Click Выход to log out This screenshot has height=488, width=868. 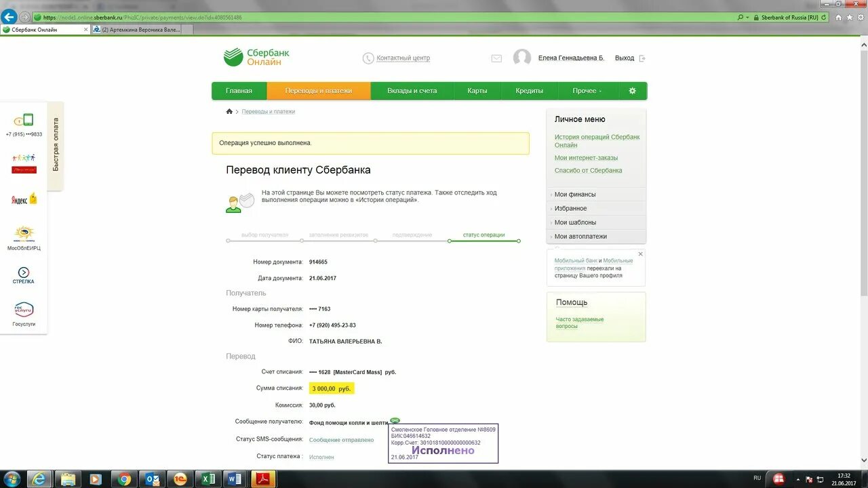[625, 58]
